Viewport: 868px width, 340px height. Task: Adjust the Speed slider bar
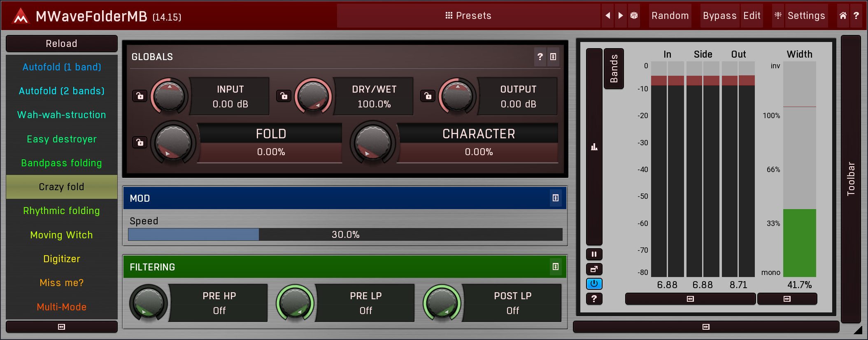pyautogui.click(x=345, y=235)
